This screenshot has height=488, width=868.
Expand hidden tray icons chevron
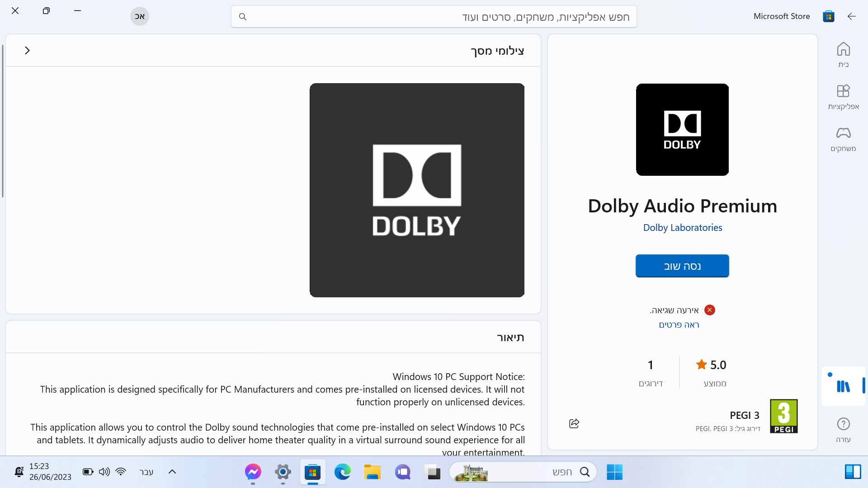tap(172, 472)
